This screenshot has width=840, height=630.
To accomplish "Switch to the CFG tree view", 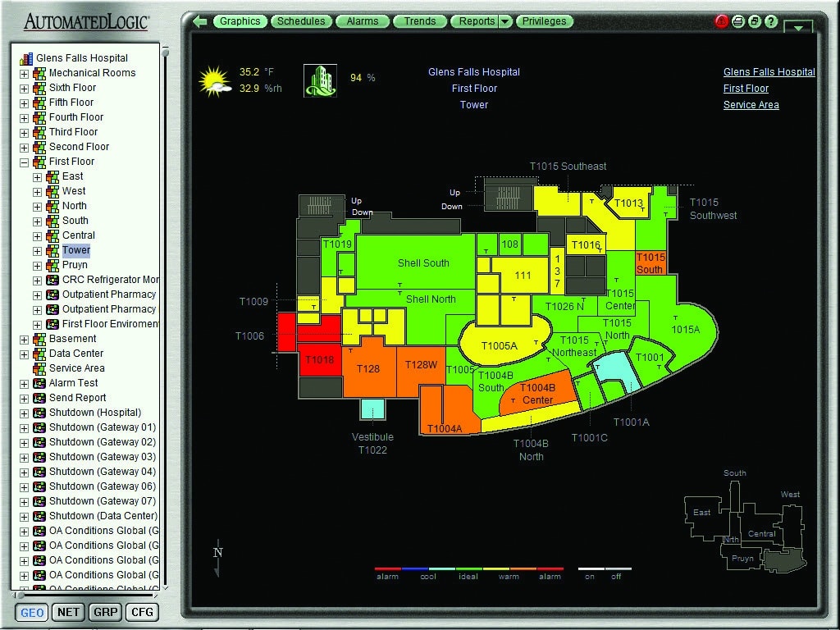I will [x=142, y=612].
